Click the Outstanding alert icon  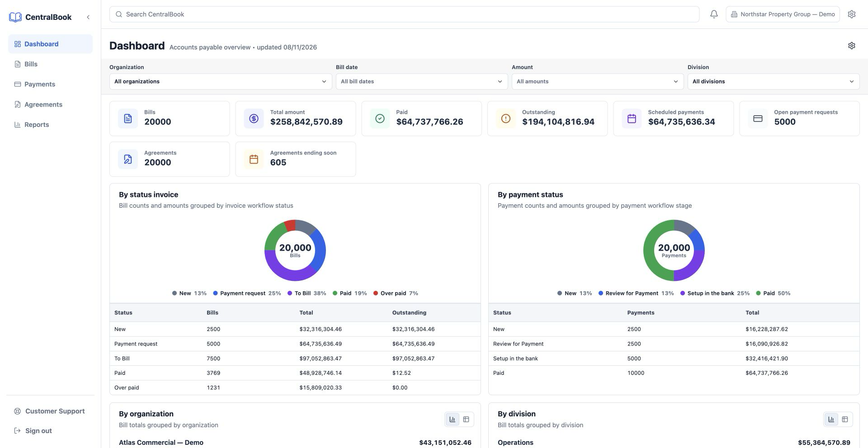(506, 119)
